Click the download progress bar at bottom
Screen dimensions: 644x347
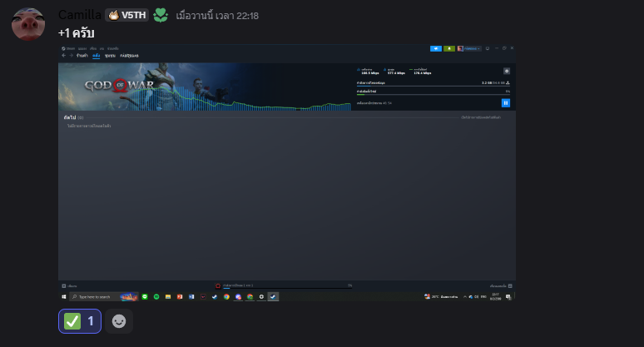283,287
